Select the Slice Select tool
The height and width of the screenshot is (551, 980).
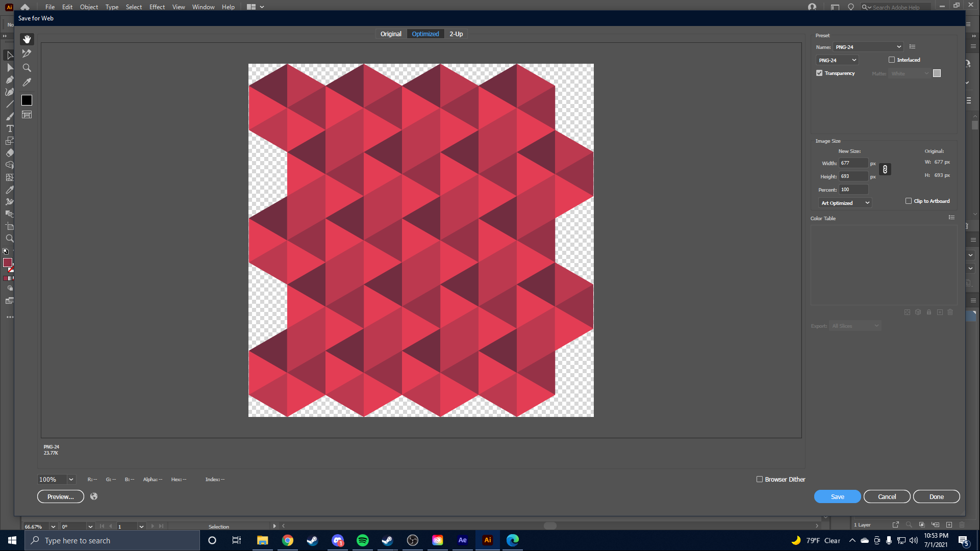click(27, 53)
